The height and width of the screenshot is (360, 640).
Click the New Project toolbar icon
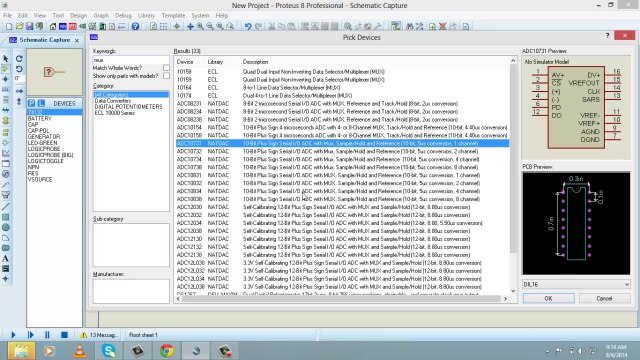[x=9, y=26]
